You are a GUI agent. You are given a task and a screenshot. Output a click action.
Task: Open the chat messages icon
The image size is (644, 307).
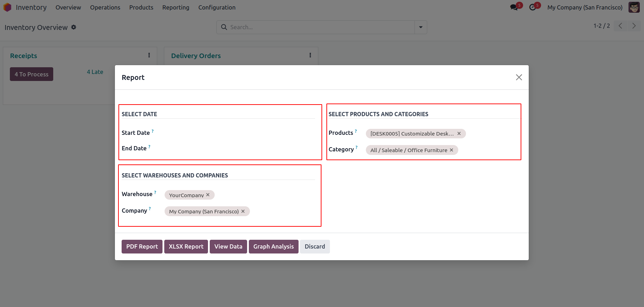click(514, 7)
